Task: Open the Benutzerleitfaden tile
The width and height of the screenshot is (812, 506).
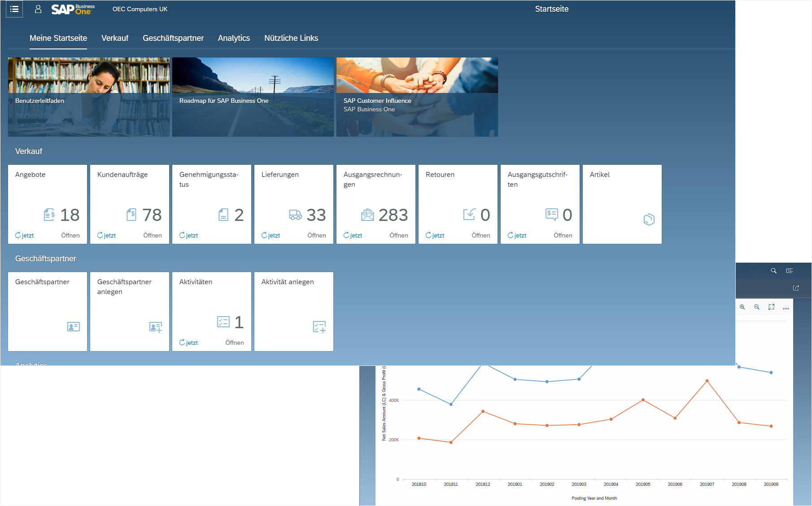Action: (x=88, y=96)
